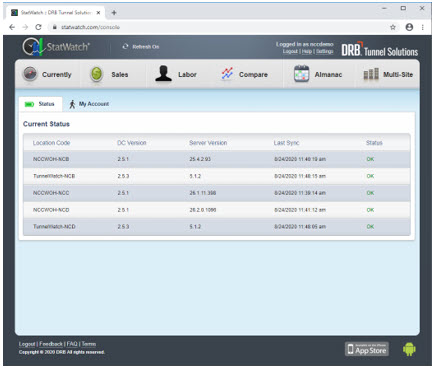Select the TunnelWatch-NCD location row
Image resolution: width=435 pixels, height=370 pixels.
click(217, 227)
